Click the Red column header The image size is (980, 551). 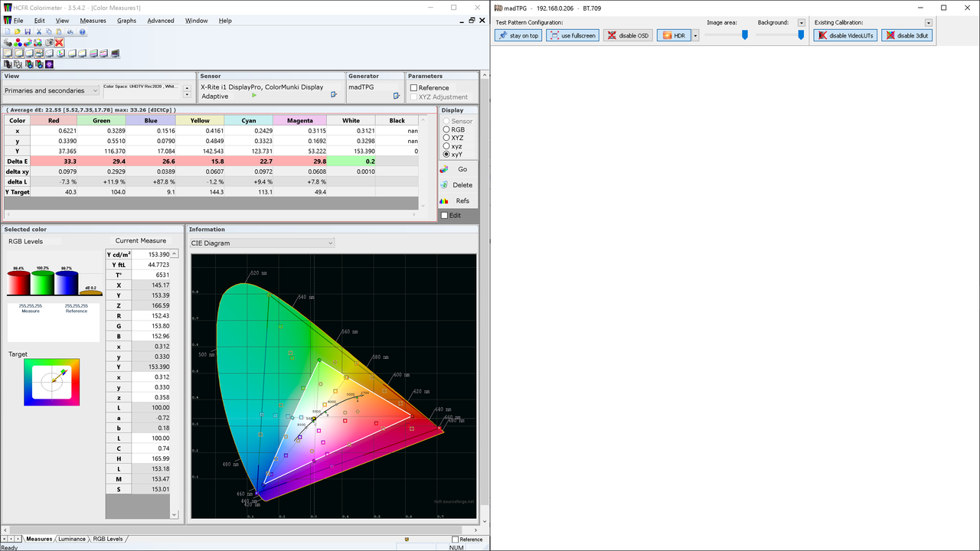[54, 120]
